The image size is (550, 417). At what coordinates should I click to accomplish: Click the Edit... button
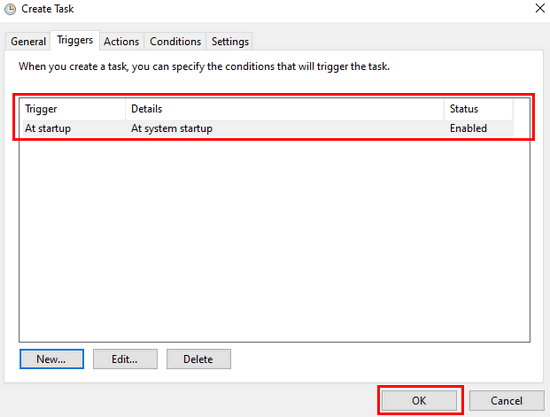(x=125, y=359)
